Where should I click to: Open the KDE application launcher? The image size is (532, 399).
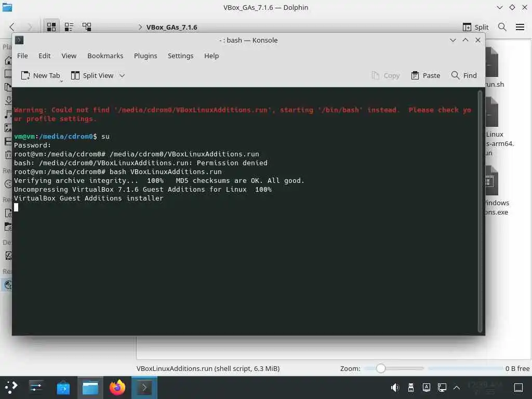coord(10,387)
